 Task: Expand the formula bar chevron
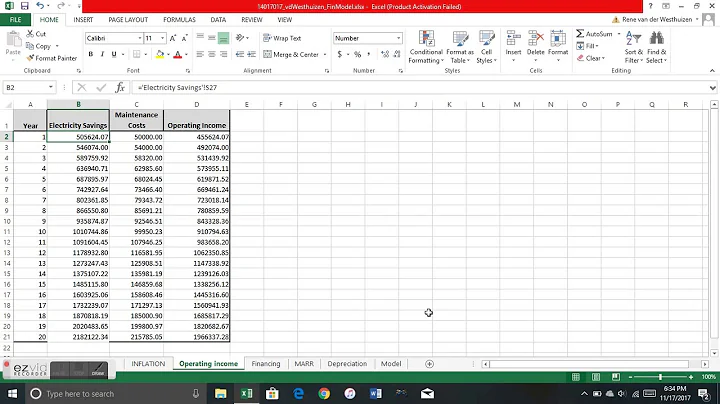[712, 87]
